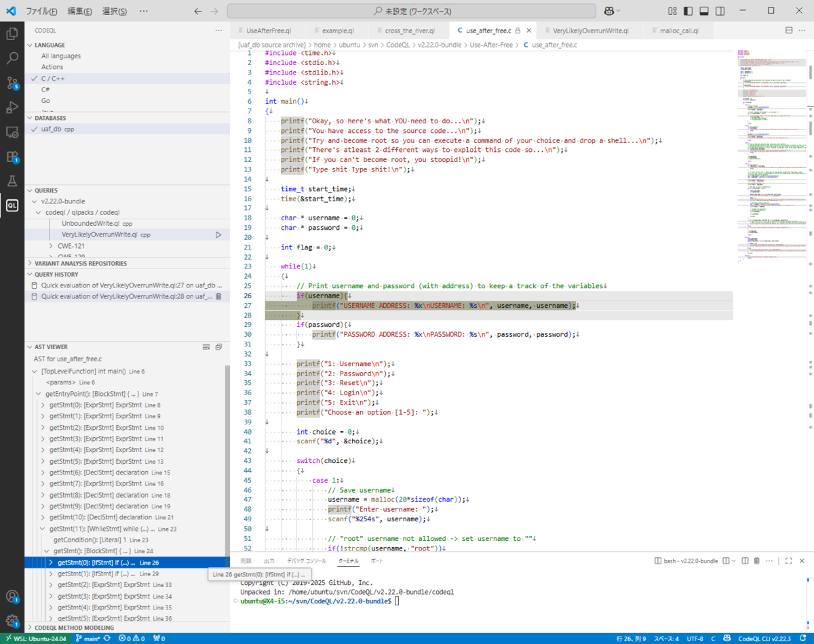Image resolution: width=814 pixels, height=644 pixels.
Task: Expand the CWE-121 folder
Action: tap(128, 245)
